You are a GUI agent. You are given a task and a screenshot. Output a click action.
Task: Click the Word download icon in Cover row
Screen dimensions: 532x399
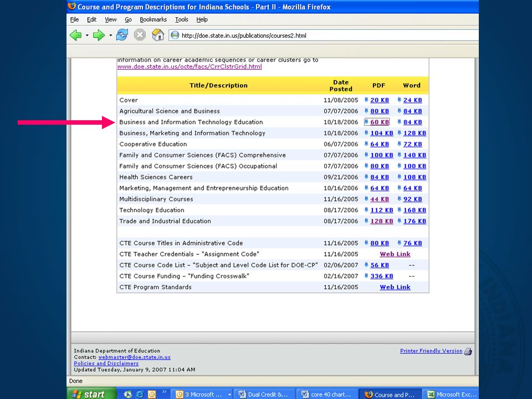pyautogui.click(x=400, y=100)
